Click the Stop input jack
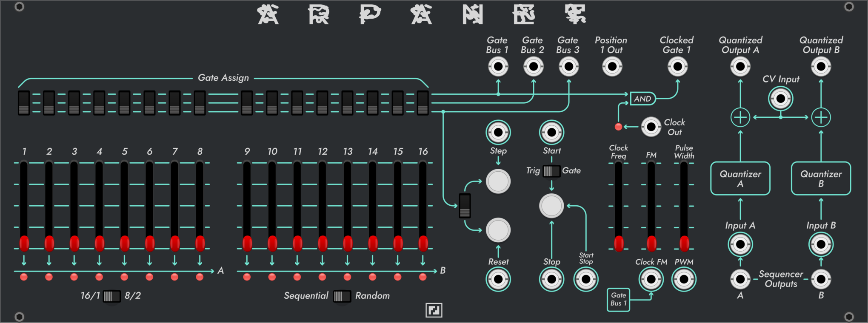 (x=551, y=279)
